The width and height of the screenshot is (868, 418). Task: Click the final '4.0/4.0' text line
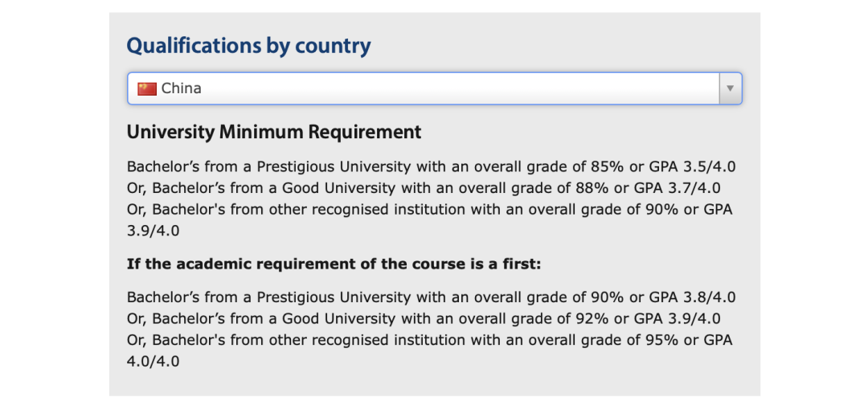154,362
